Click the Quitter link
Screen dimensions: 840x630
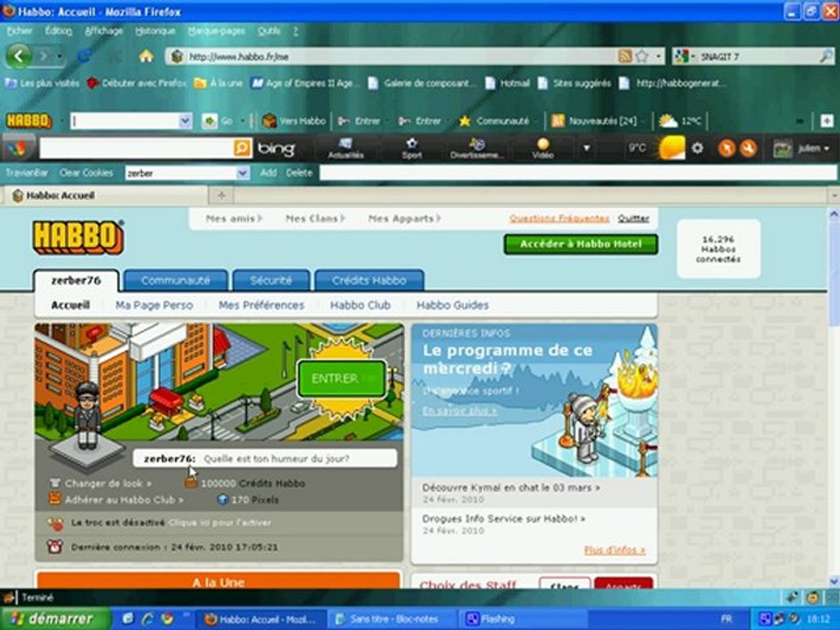(x=633, y=219)
